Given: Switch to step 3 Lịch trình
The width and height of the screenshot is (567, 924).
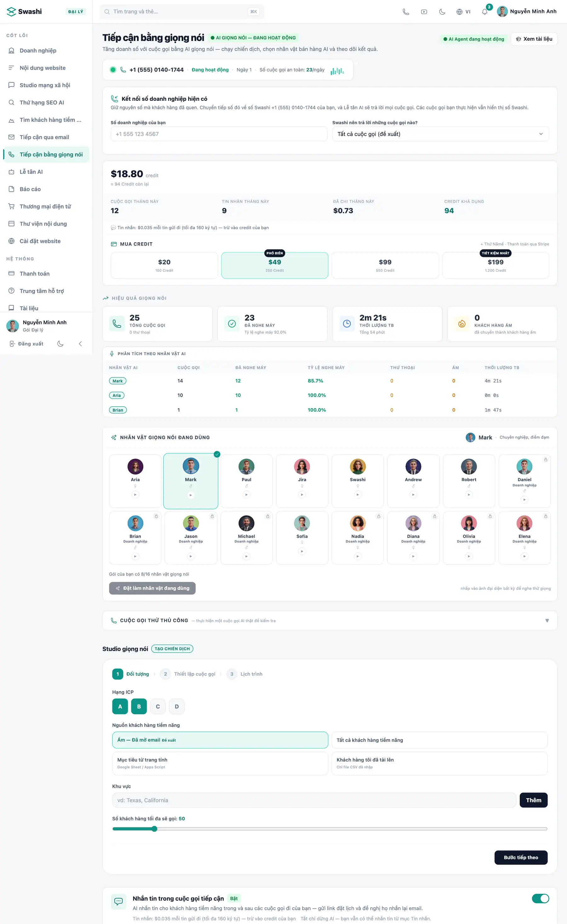Looking at the screenshot, I should pyautogui.click(x=244, y=674).
